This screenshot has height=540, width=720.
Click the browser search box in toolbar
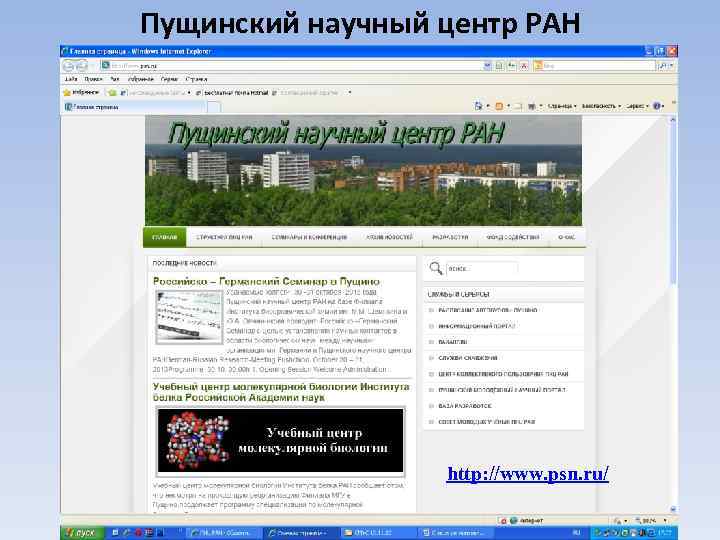595,66
